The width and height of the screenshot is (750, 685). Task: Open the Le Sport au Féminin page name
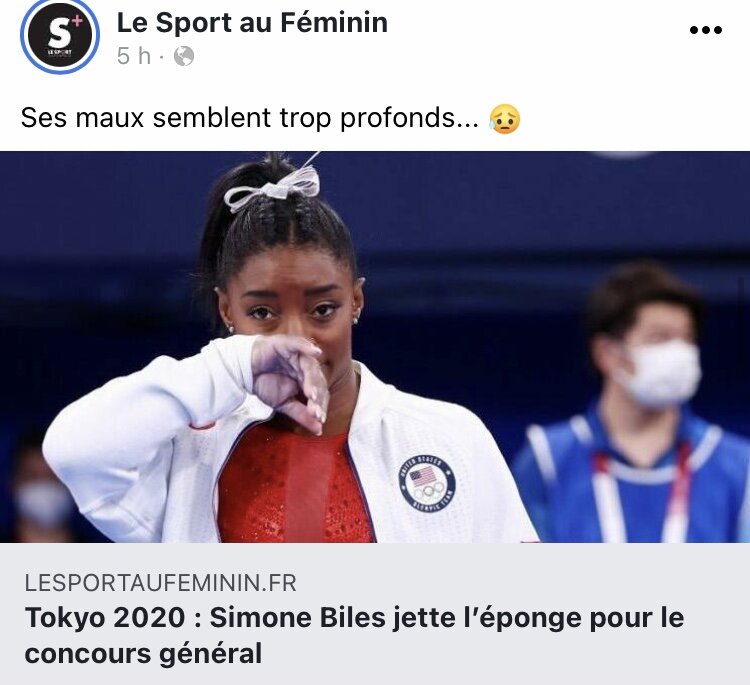pyautogui.click(x=252, y=22)
